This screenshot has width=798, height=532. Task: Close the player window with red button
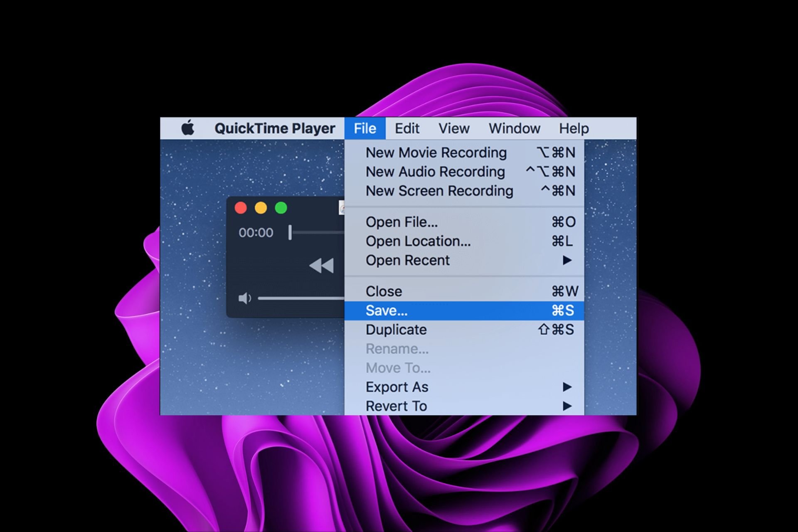tap(241, 208)
